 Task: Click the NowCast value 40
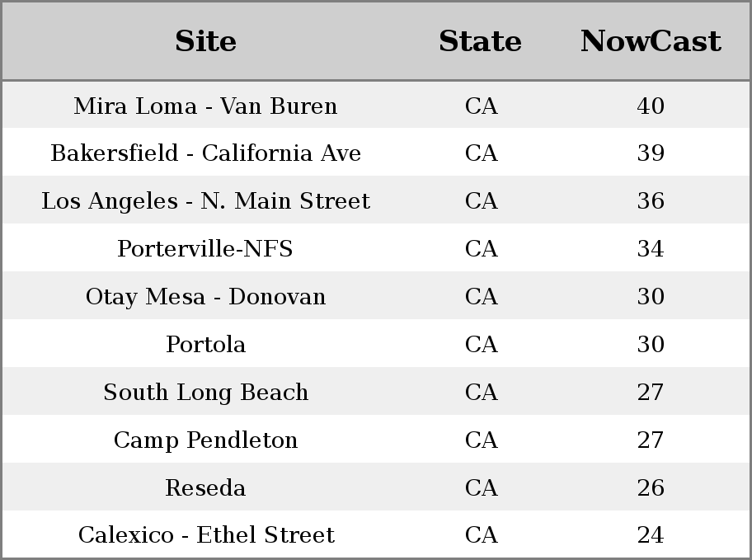tap(651, 106)
